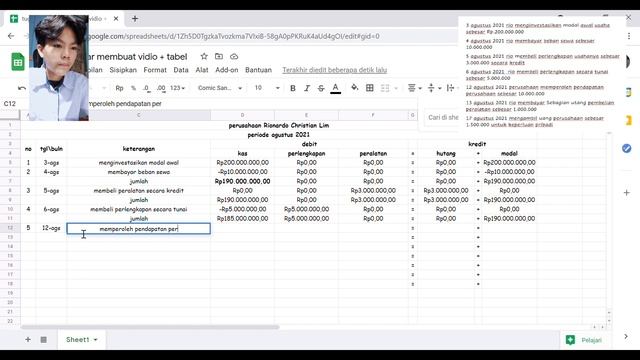Viewport: 640px width, 360px height.
Task: Toggle italic formatting
Action: coord(307,88)
